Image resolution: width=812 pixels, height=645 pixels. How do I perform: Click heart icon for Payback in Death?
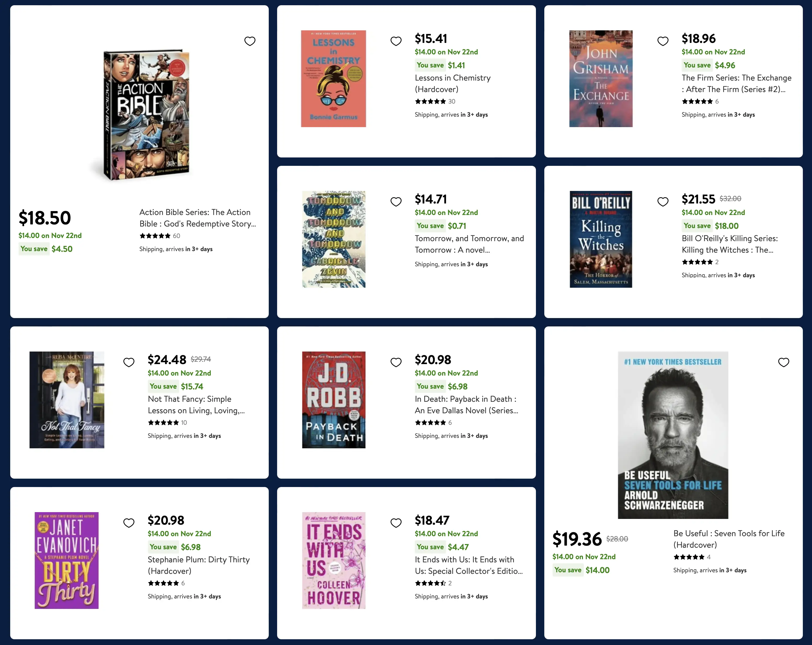tap(396, 362)
